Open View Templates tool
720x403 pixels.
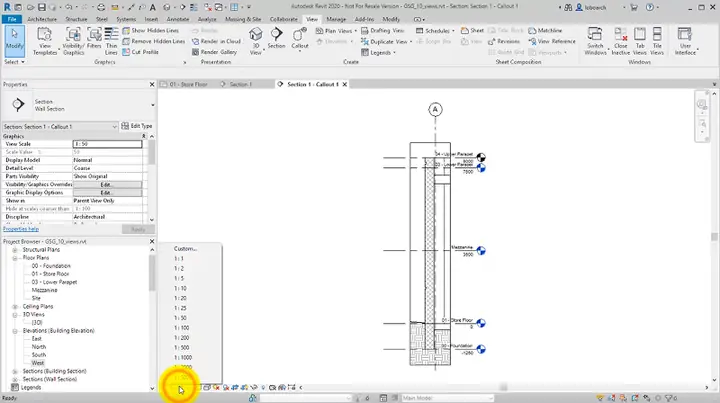coord(45,41)
